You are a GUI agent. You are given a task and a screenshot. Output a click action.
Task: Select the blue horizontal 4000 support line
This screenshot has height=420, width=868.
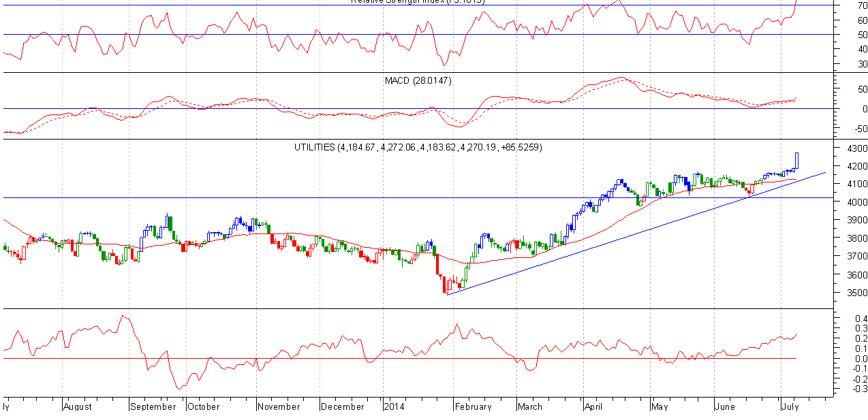341,198
